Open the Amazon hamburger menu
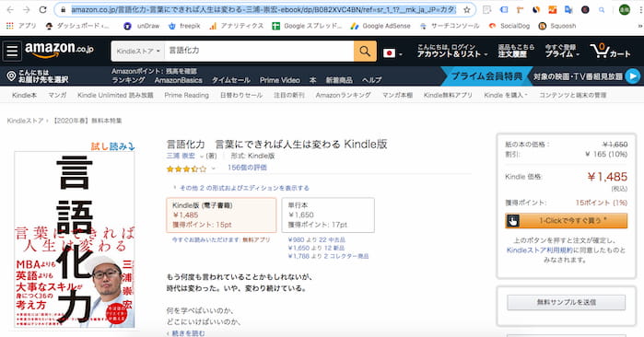 (x=12, y=52)
